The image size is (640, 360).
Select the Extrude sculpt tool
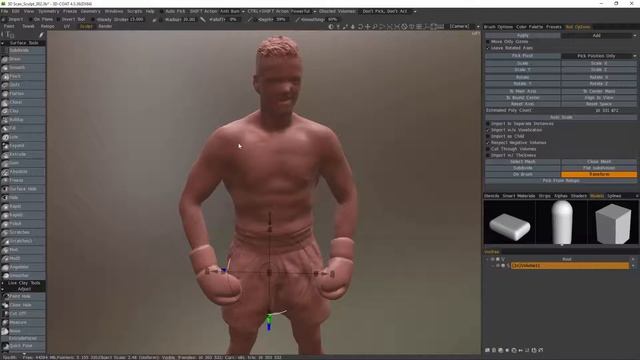[23, 154]
